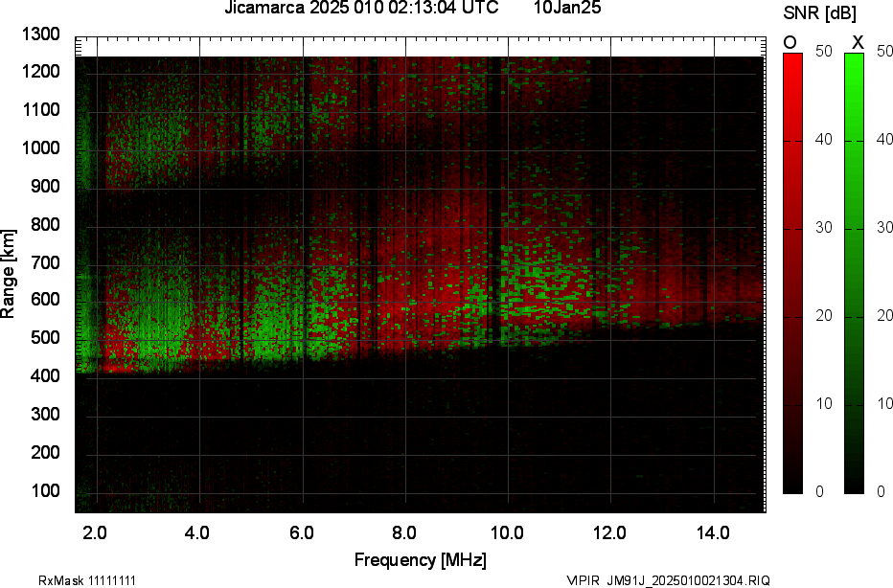This screenshot has height=588, width=893.
Task: Click the 'SNR [dB]' colorbar heading
Action: click(x=819, y=13)
